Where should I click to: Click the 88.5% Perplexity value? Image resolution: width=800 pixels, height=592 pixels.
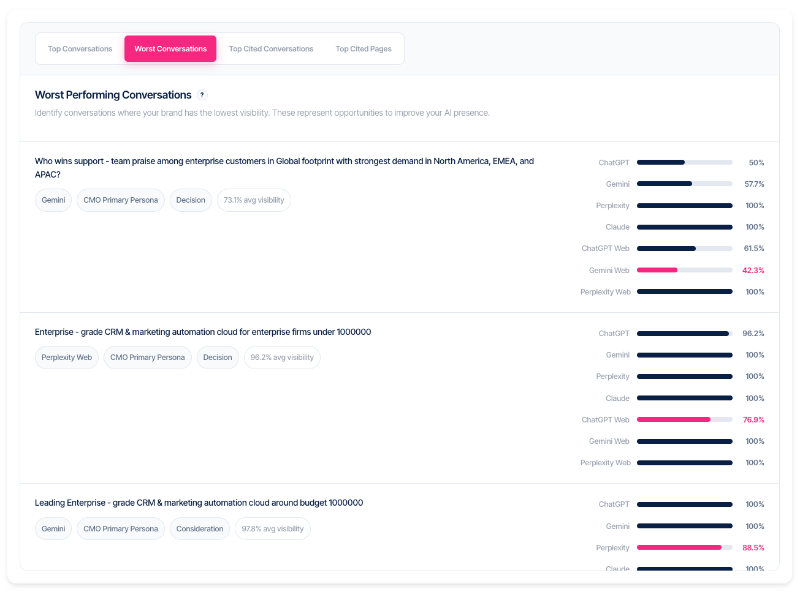click(x=753, y=548)
